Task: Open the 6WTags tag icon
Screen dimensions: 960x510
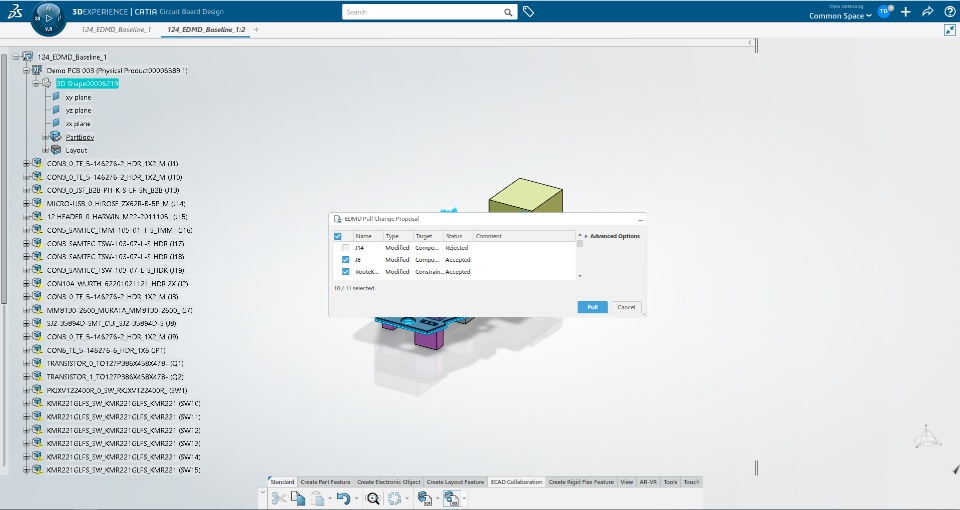Action: (528, 12)
